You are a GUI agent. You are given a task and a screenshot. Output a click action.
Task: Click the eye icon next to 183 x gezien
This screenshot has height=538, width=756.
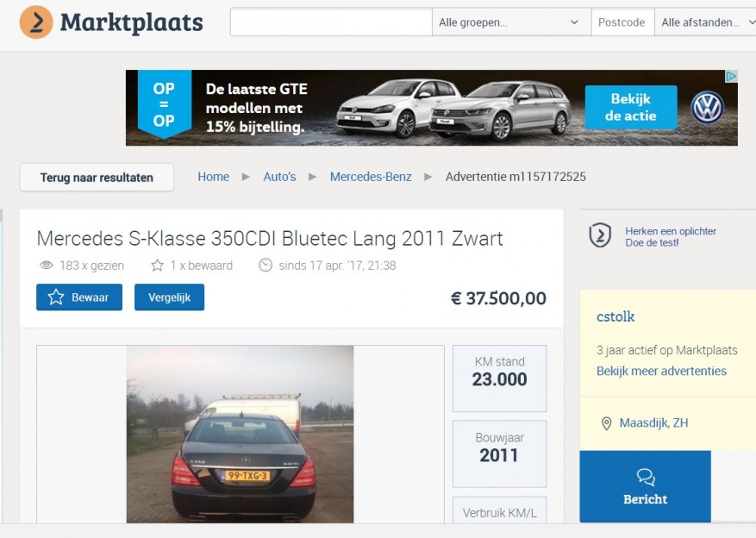pyautogui.click(x=47, y=266)
